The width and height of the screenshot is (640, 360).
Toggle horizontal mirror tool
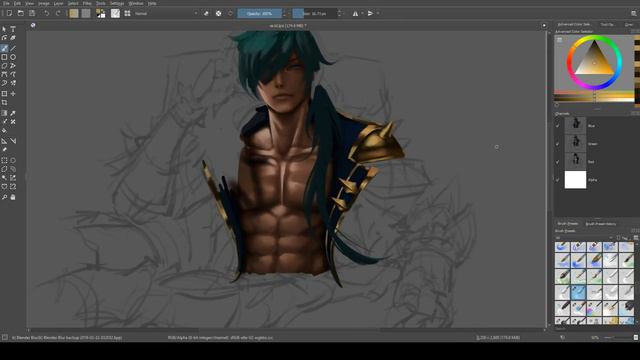point(356,13)
